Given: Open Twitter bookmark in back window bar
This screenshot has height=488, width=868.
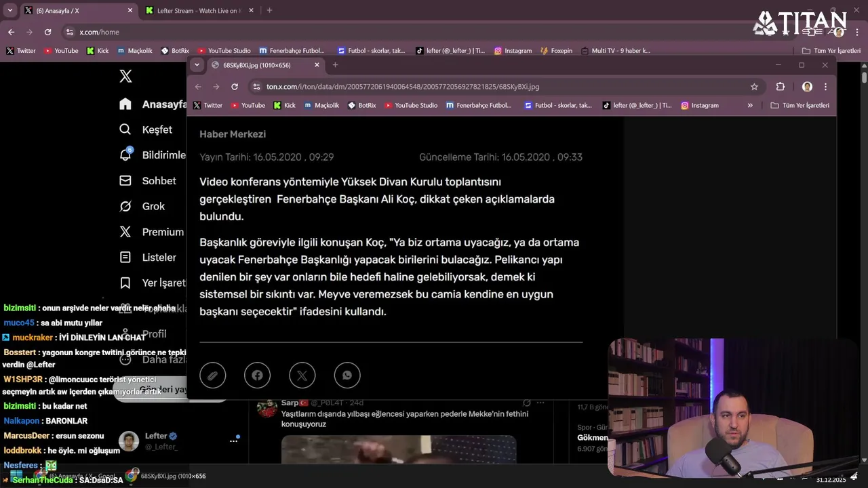Looking at the screenshot, I should tap(21, 51).
